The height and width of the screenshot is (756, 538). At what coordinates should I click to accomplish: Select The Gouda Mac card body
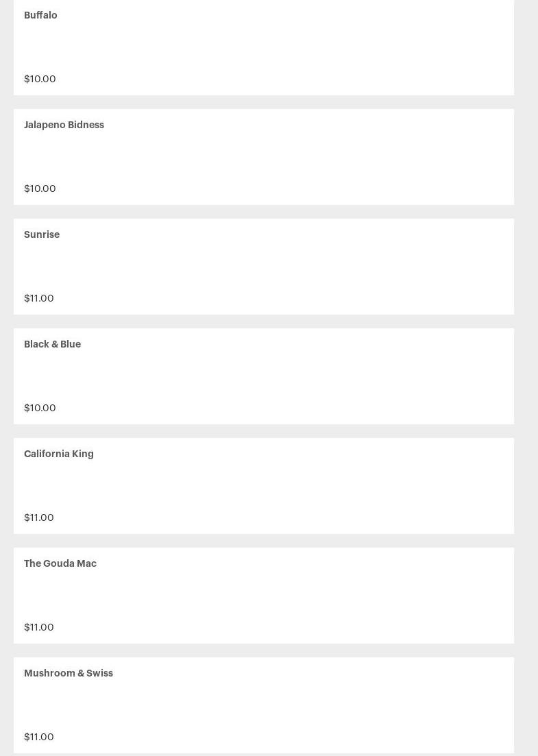[x=264, y=596]
